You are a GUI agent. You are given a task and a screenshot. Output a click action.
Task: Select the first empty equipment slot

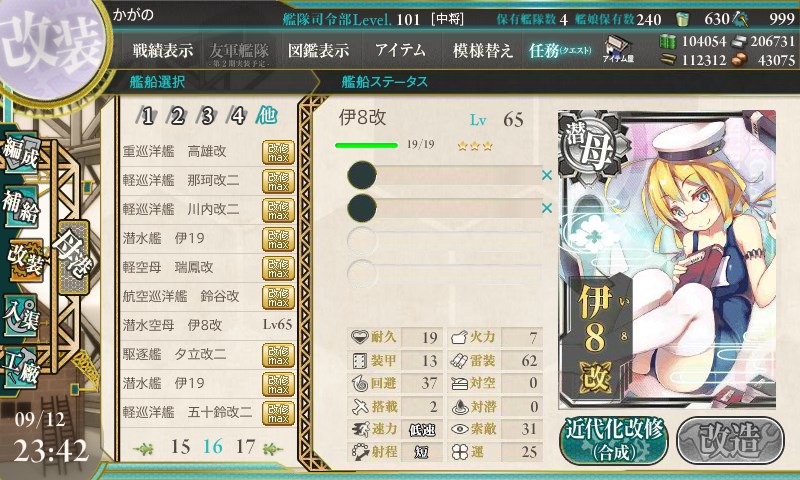(x=444, y=240)
